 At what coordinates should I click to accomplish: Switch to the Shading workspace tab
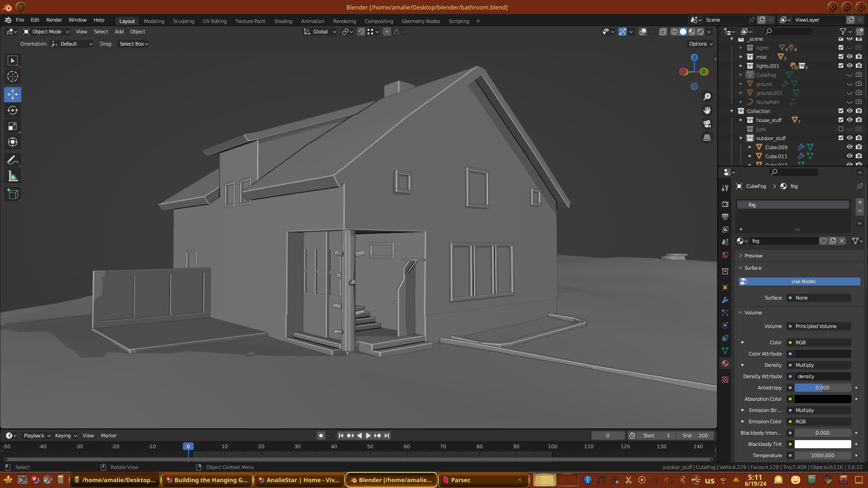283,21
